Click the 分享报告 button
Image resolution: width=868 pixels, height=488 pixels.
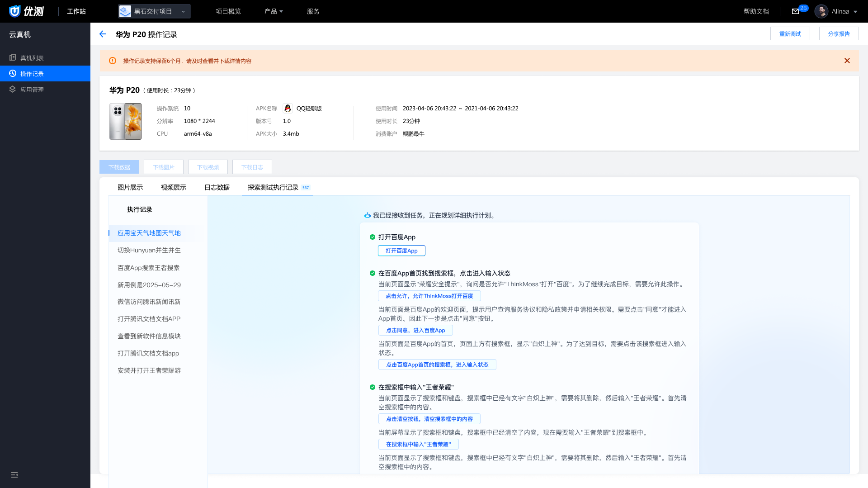[x=839, y=34]
